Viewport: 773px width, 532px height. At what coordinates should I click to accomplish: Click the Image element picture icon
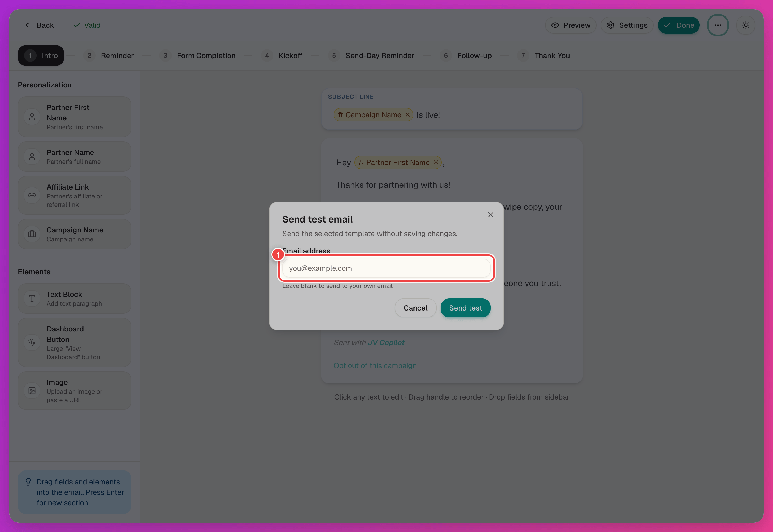click(x=32, y=391)
